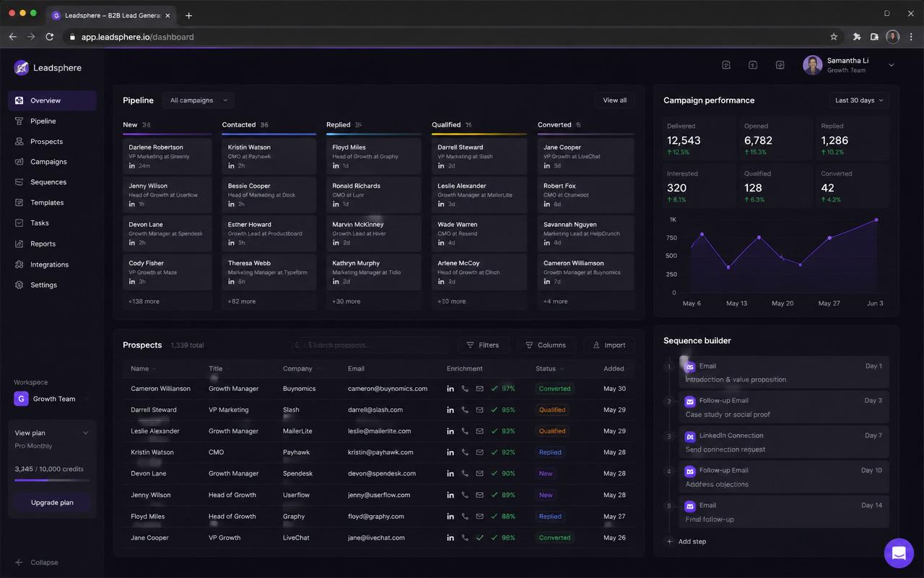Click the +138 more link in New column

click(x=144, y=301)
